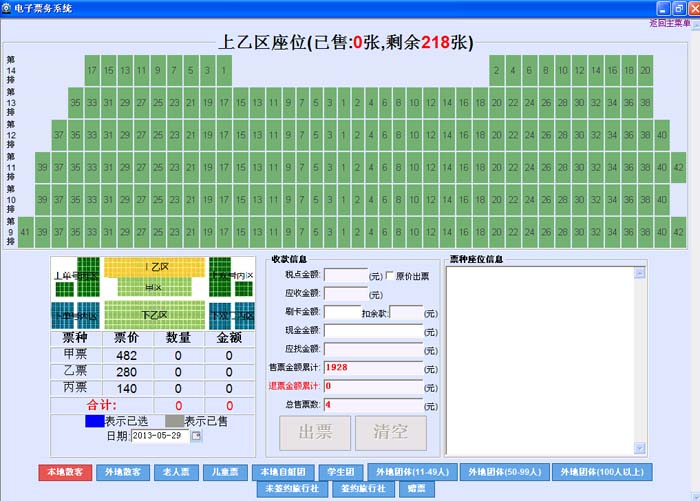
Task: Pick seat 20 in row 14
Action: (x=646, y=71)
